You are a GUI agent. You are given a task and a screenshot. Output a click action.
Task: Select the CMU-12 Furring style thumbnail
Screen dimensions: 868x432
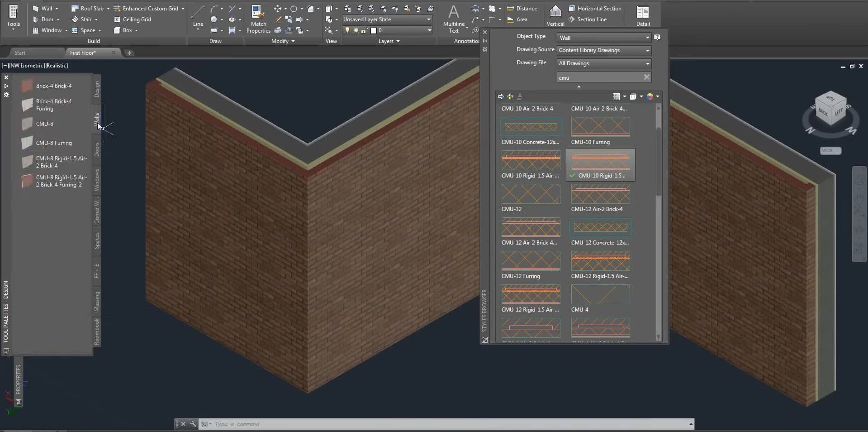pyautogui.click(x=531, y=261)
